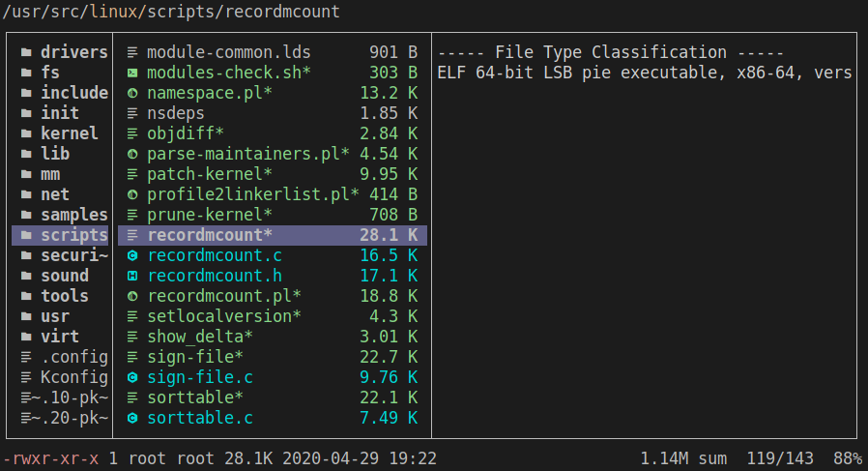Click the file icon beside .config
868x471 pixels.
[x=26, y=357]
